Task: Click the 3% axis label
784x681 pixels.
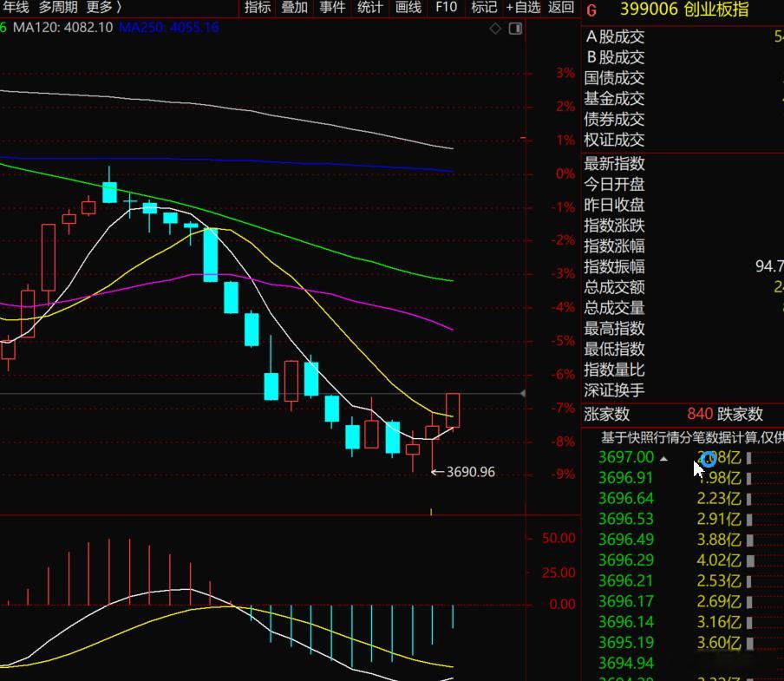Action: tap(565, 73)
